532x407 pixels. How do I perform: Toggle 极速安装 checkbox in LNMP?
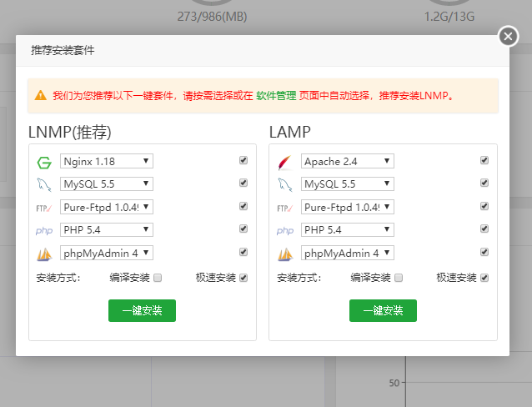click(x=243, y=278)
